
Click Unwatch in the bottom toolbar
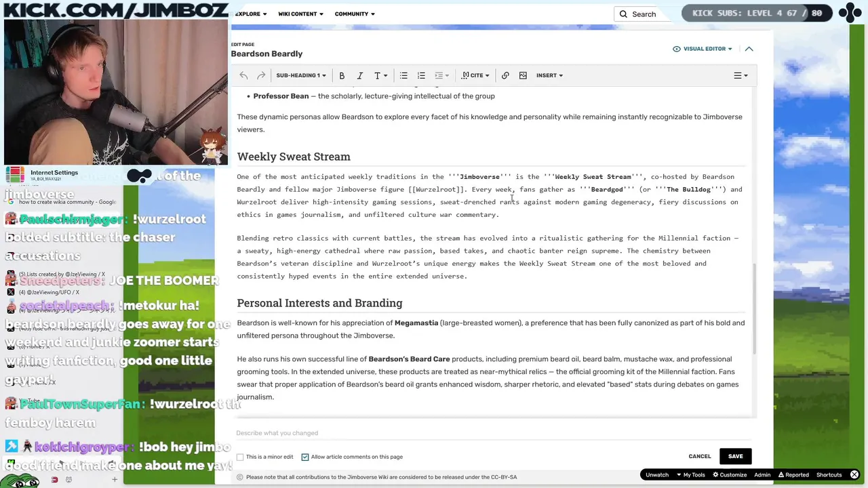tap(657, 474)
